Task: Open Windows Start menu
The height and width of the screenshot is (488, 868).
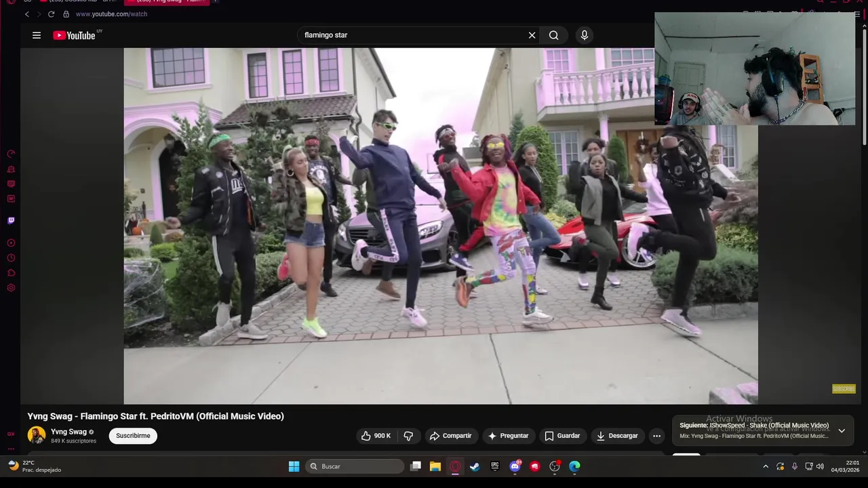Action: [x=294, y=466]
